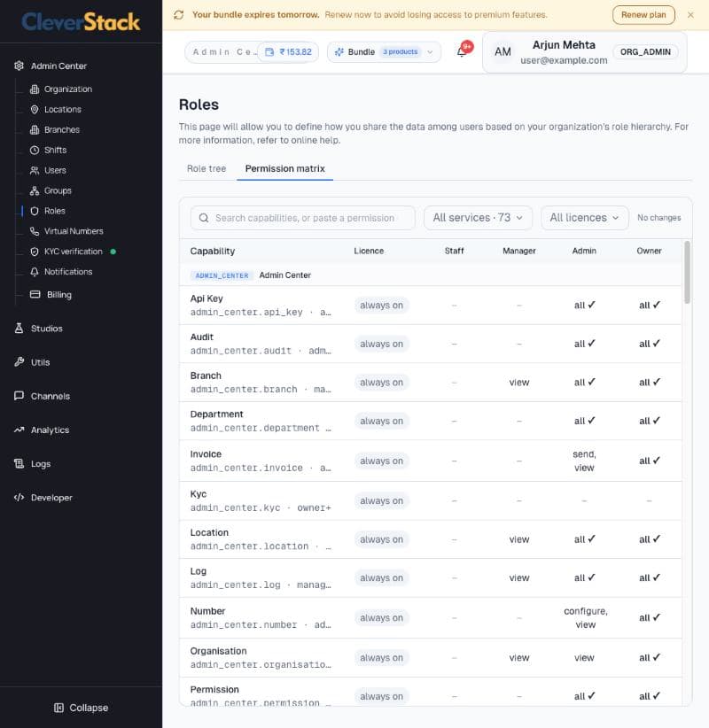The image size is (709, 728).
Task: Click the ORG_ADMIN role badge
Action: (645, 52)
